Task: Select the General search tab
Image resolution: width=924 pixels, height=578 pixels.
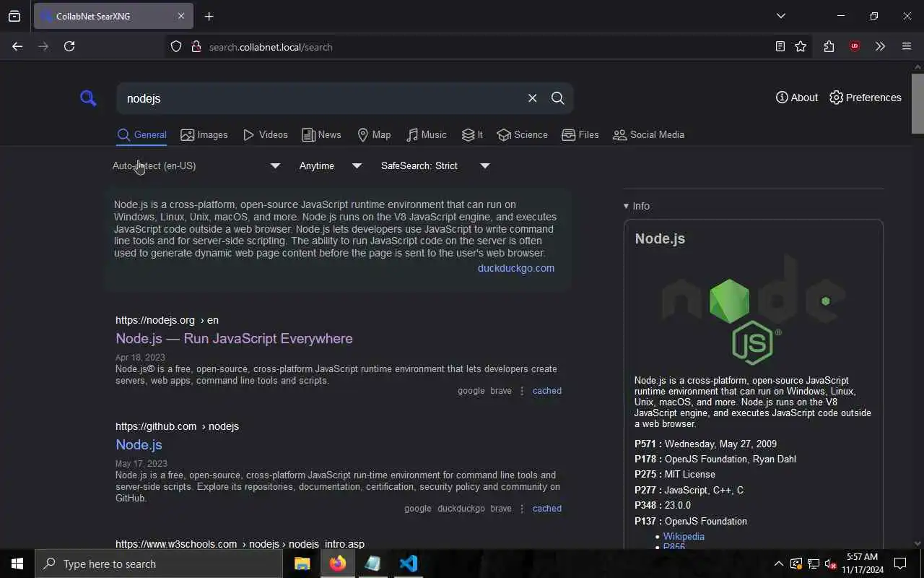Action: 141,135
